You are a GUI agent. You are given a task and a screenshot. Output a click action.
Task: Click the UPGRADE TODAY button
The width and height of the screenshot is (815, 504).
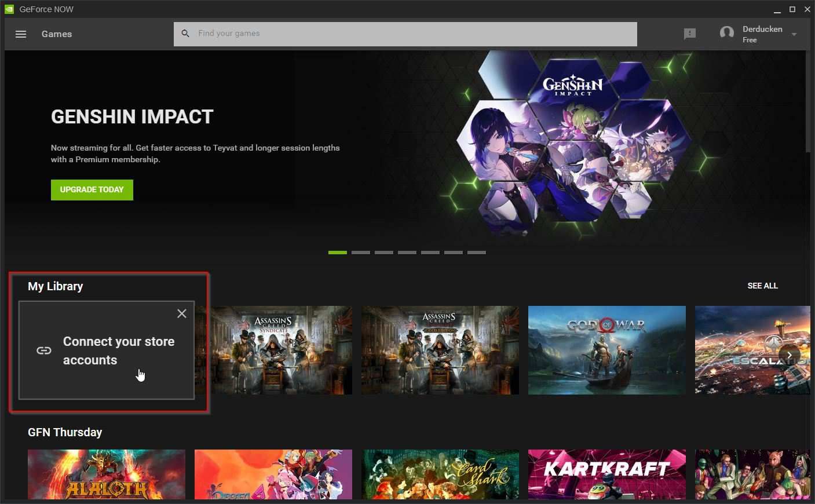92,189
